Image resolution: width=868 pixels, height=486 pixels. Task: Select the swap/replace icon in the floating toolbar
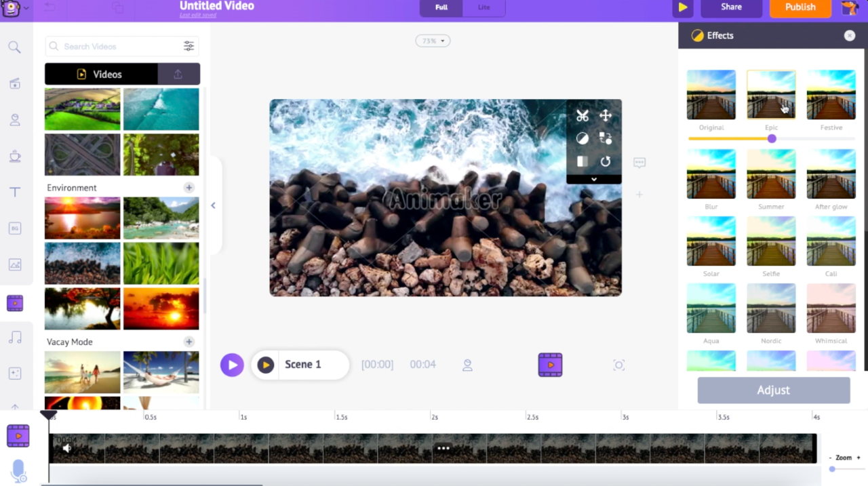point(605,138)
